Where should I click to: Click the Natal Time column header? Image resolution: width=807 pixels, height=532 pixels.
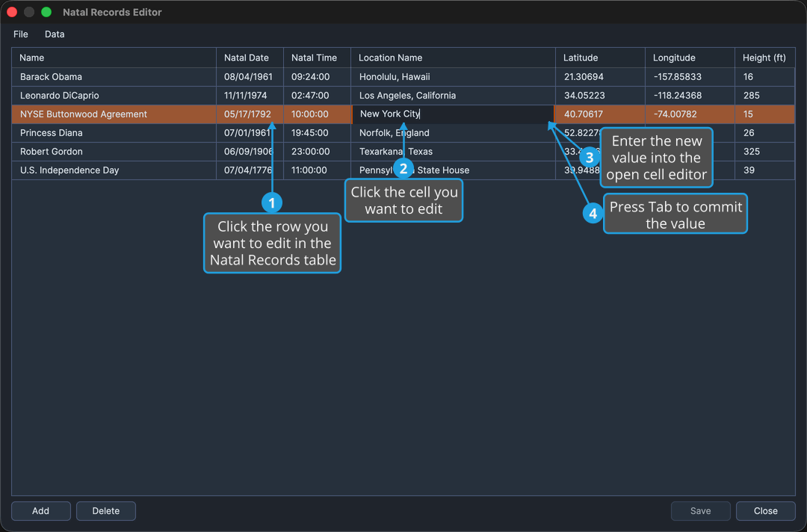[317, 58]
